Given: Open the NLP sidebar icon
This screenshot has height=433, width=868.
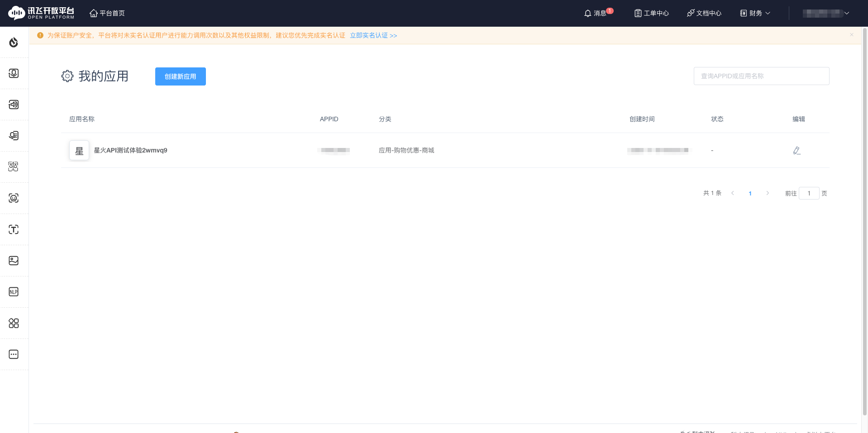Looking at the screenshot, I should coord(14,292).
